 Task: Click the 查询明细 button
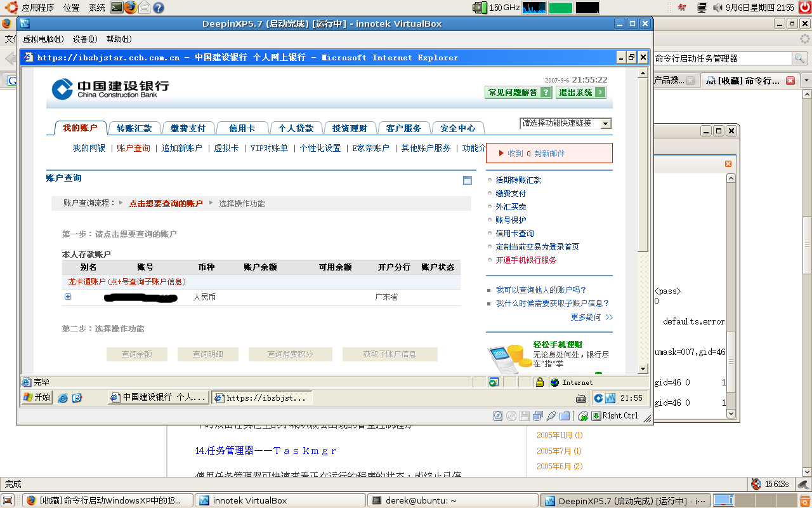coord(208,354)
